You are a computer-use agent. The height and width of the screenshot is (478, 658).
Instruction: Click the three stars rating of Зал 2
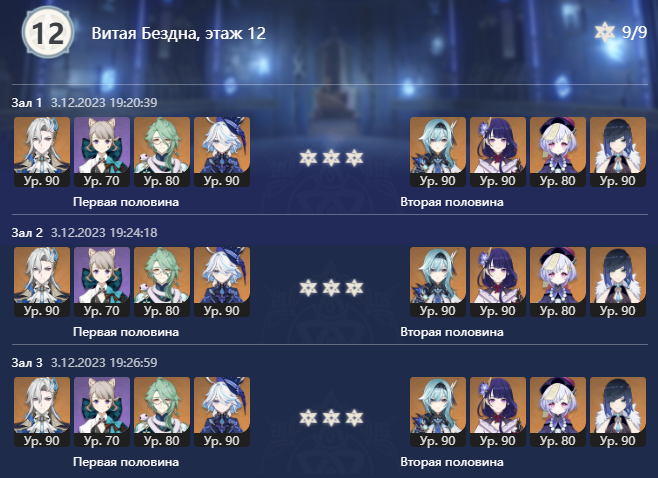pos(331,288)
